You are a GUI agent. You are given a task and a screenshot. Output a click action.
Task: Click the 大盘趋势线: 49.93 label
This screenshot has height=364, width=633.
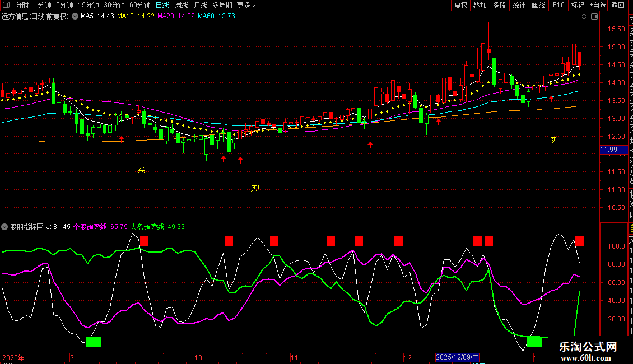pyautogui.click(x=157, y=227)
